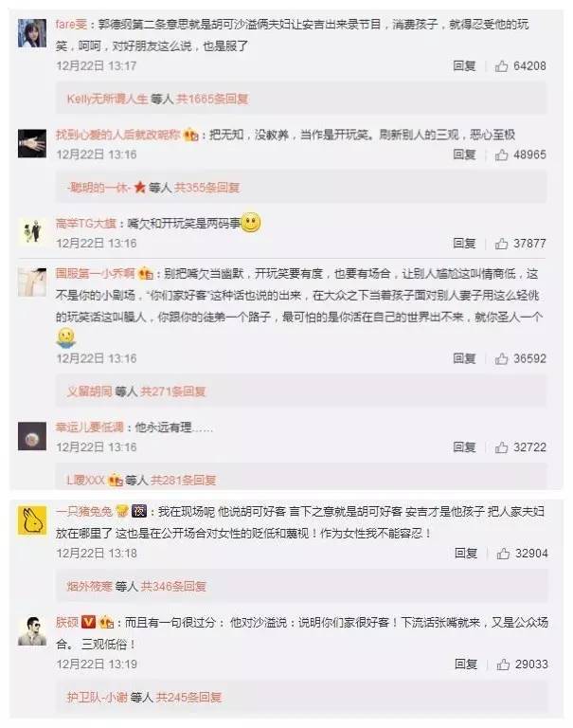This screenshot has width=573, height=728.
Task: Like the comment showing 37877 likes
Action: [501, 244]
